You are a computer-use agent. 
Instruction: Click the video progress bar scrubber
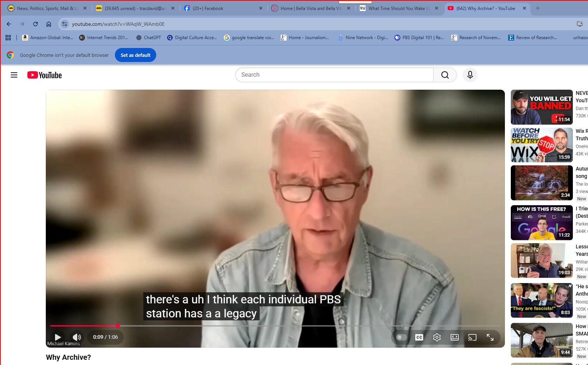pos(117,326)
